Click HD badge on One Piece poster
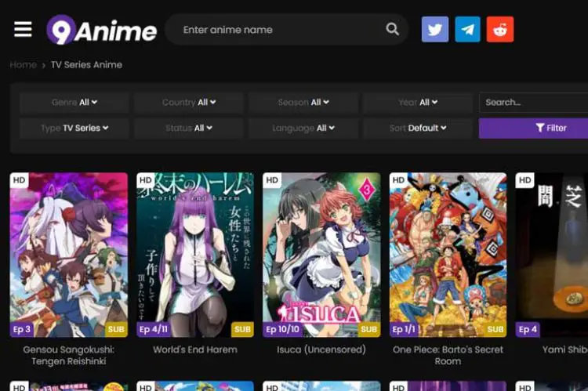 click(x=398, y=180)
